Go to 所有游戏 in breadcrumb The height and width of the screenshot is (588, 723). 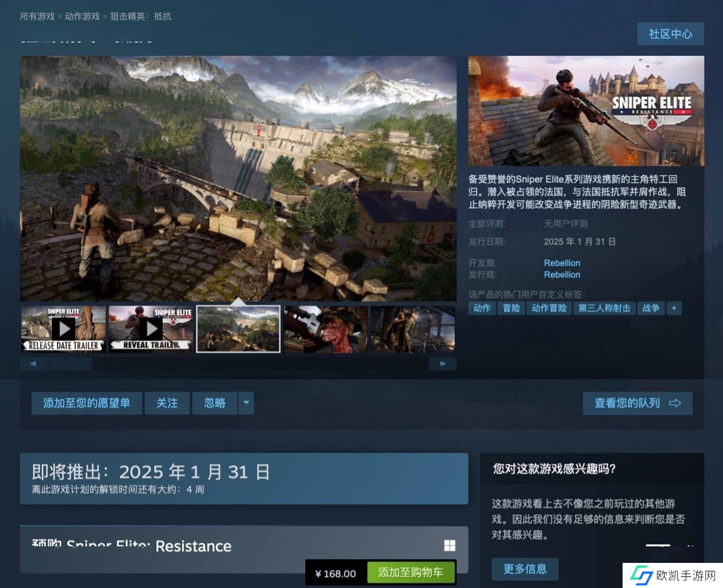(37, 16)
